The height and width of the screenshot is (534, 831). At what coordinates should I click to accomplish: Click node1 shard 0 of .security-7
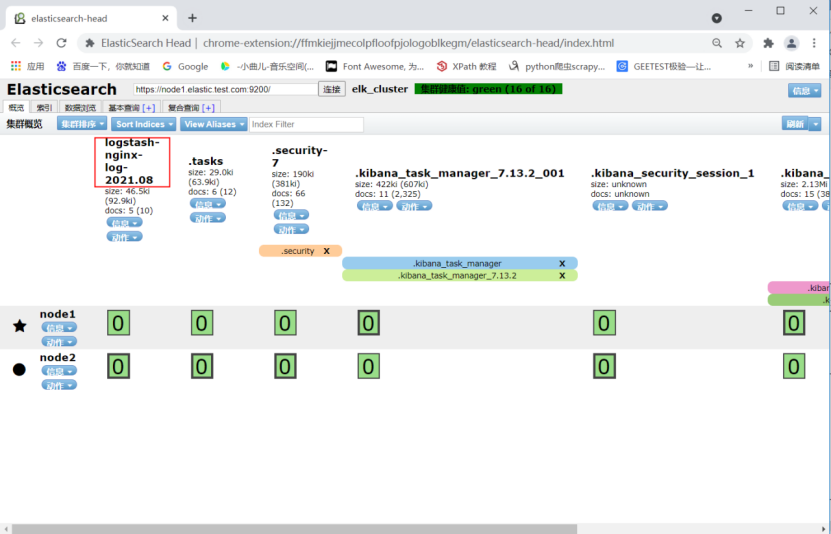[285, 323]
